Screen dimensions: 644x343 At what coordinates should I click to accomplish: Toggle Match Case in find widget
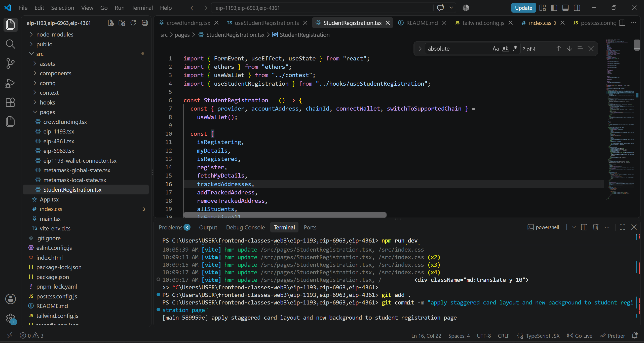(496, 49)
